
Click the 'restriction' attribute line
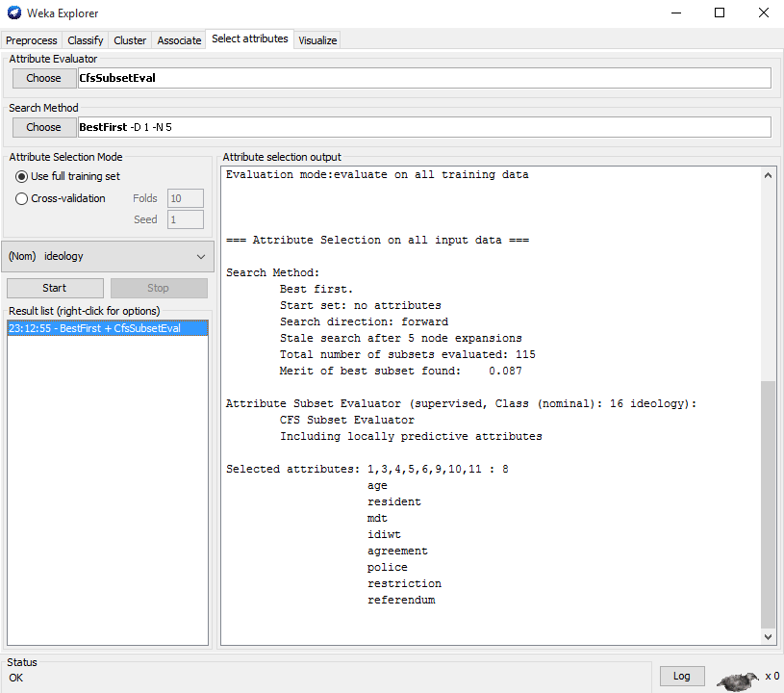coord(404,584)
